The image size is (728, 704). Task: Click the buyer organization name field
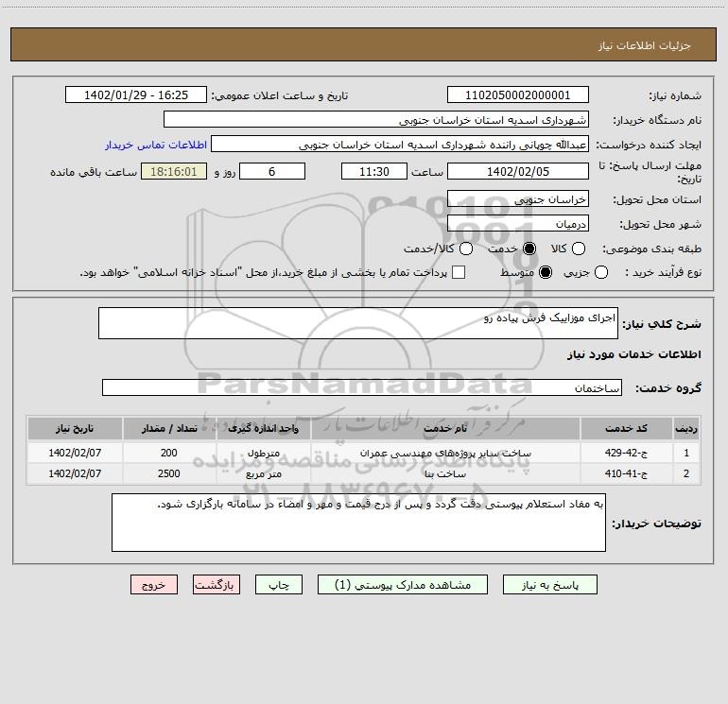click(376, 119)
